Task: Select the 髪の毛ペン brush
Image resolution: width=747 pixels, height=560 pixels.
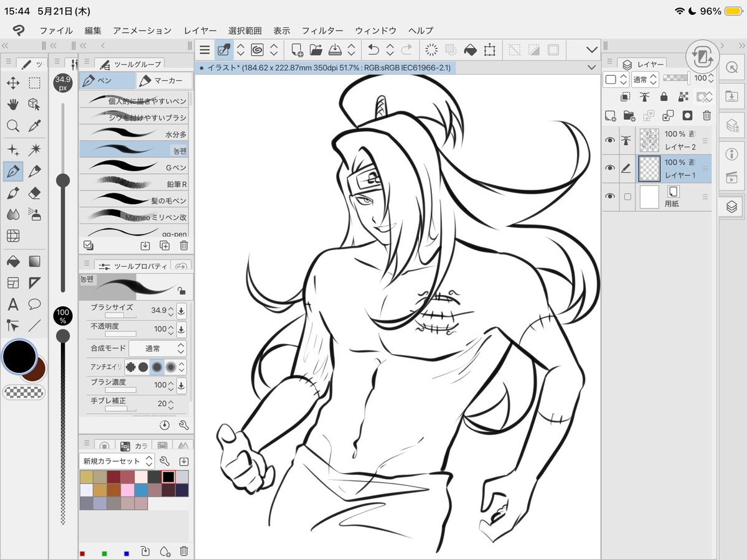Action: [x=134, y=200]
